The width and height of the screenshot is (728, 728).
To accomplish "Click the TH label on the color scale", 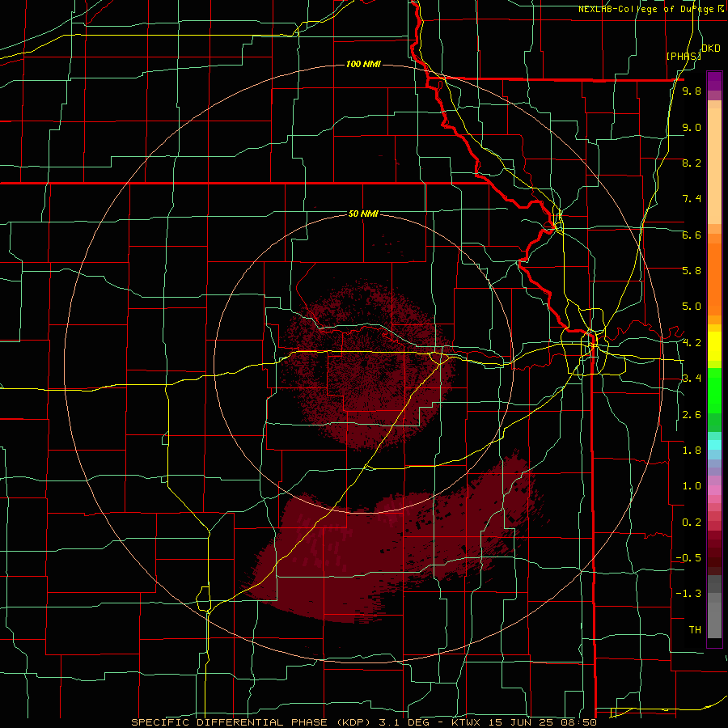I will (x=695, y=630).
